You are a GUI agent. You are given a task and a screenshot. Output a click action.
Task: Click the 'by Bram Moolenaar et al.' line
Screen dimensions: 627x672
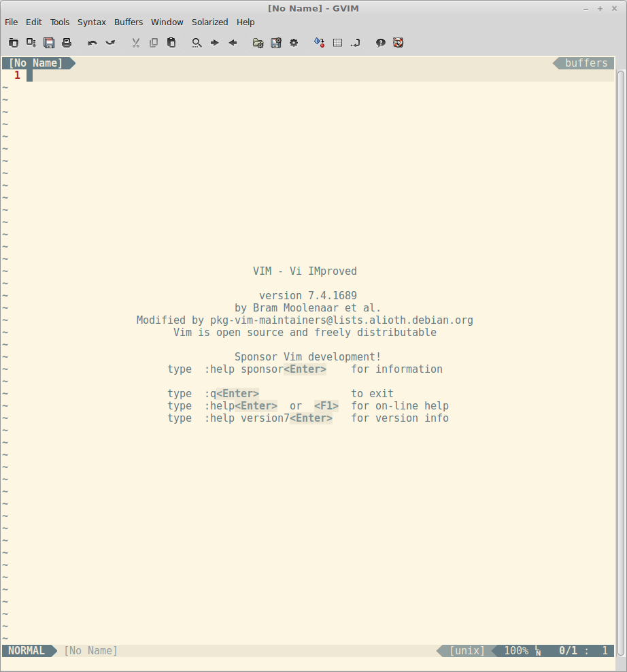click(x=307, y=308)
